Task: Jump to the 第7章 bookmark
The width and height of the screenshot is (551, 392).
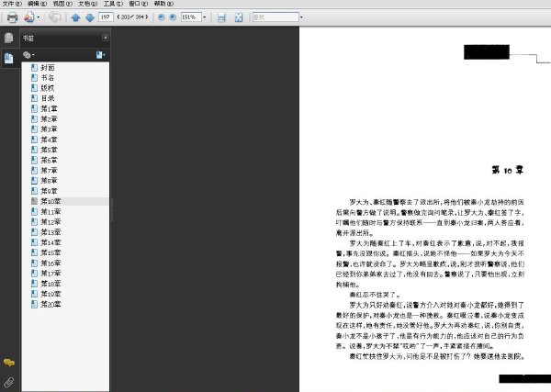Action: 49,170
